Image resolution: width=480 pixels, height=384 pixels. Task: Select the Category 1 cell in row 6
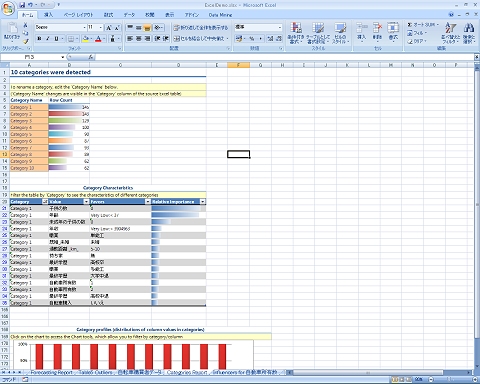coord(29,107)
